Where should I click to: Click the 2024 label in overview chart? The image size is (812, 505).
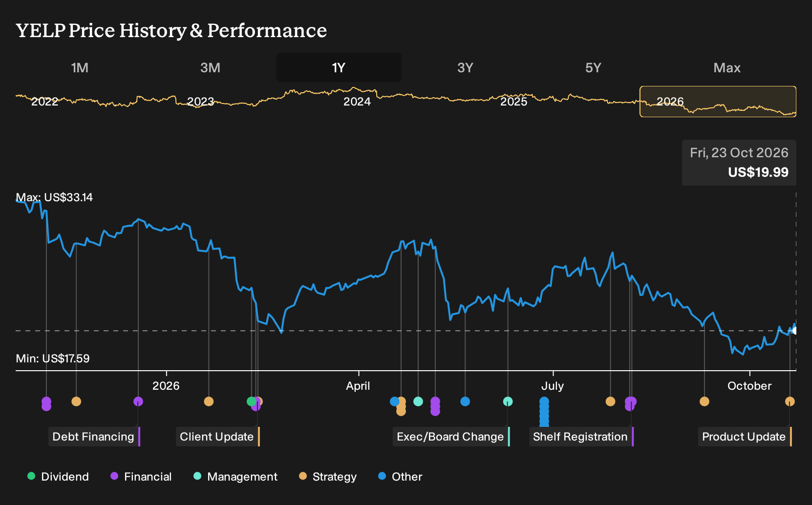click(x=357, y=102)
